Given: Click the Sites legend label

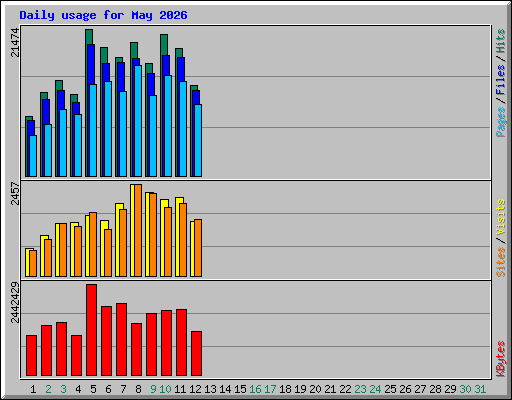Looking at the screenshot, I should (500, 262).
